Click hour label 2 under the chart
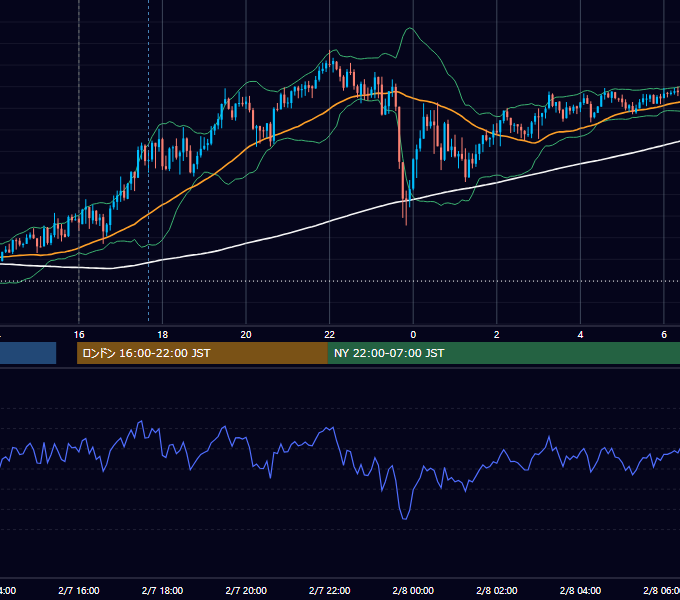The height and width of the screenshot is (600, 680). click(x=497, y=335)
